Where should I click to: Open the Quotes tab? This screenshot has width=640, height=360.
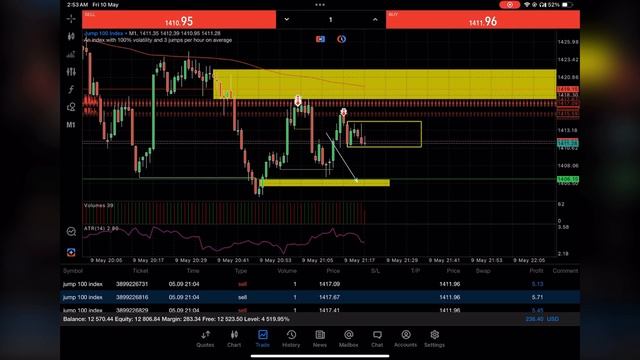(x=205, y=339)
